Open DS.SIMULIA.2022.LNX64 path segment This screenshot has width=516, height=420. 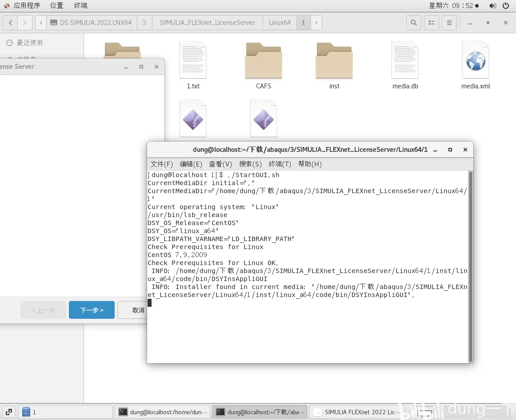coord(92,23)
